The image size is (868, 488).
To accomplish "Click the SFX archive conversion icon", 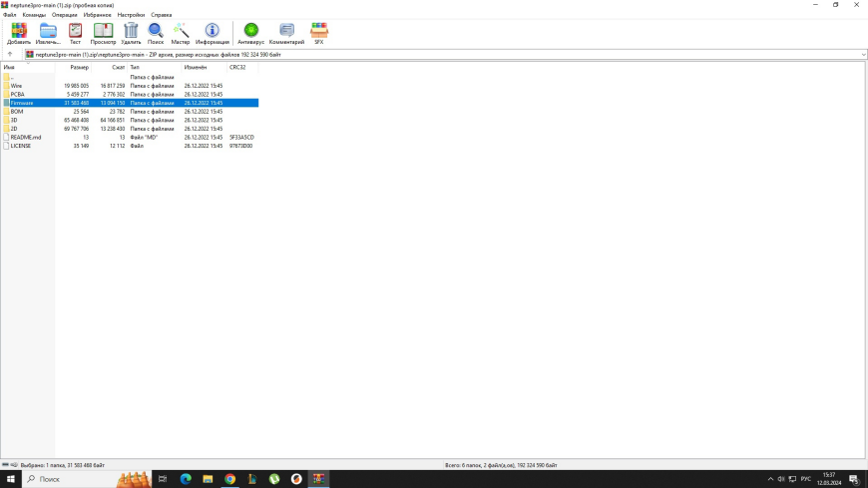I will [x=319, y=33].
